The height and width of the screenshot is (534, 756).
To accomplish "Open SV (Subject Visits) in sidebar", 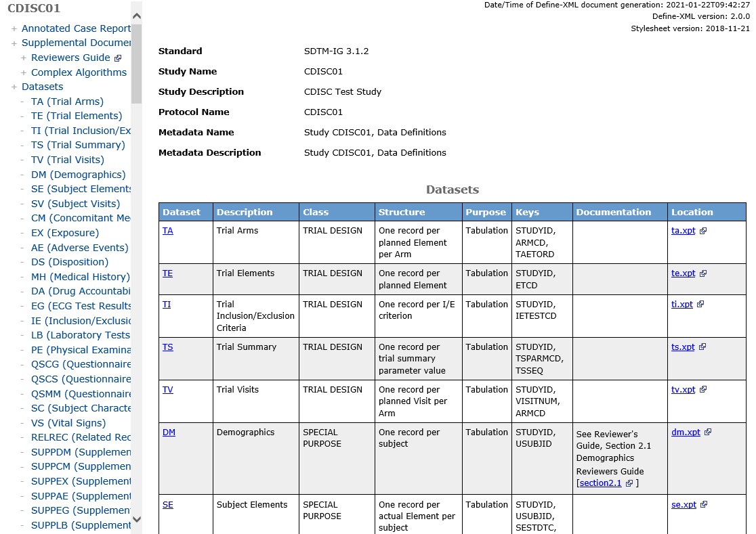I will [76, 204].
